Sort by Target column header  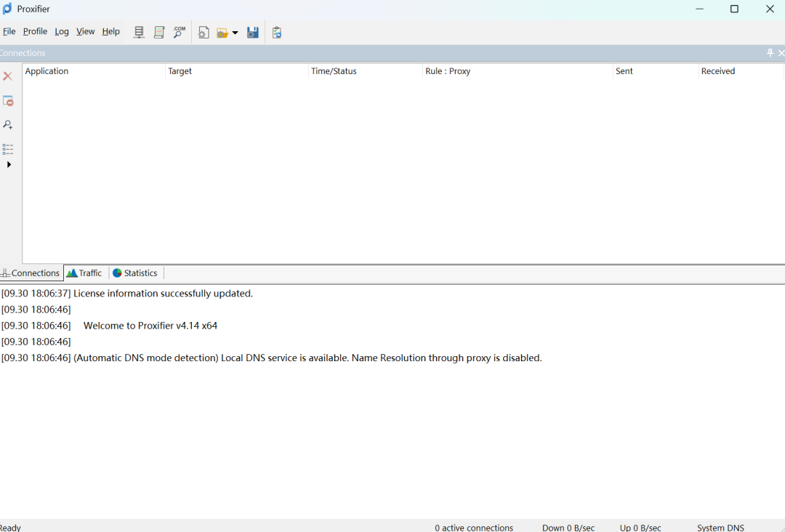click(236, 71)
